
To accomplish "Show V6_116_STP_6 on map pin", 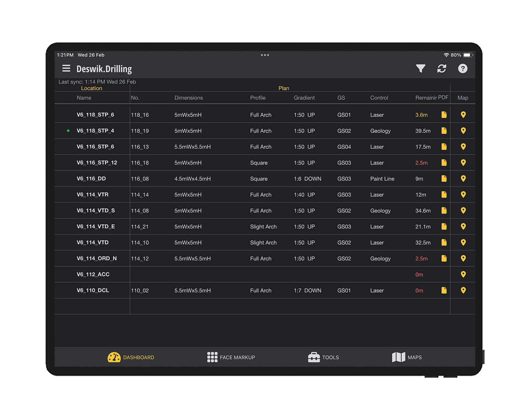I will point(463,147).
